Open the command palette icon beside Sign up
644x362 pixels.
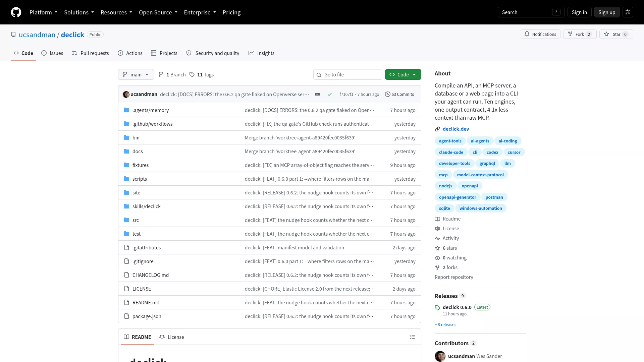point(628,12)
